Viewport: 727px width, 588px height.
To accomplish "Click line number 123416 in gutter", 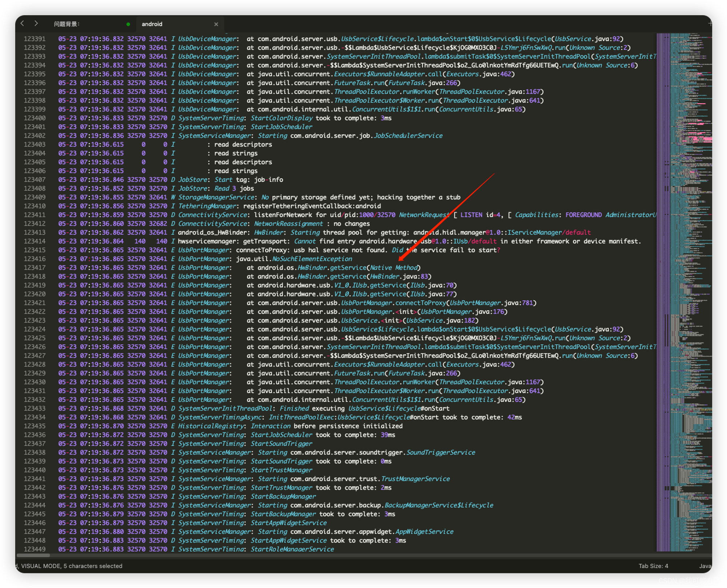I will 35,259.
